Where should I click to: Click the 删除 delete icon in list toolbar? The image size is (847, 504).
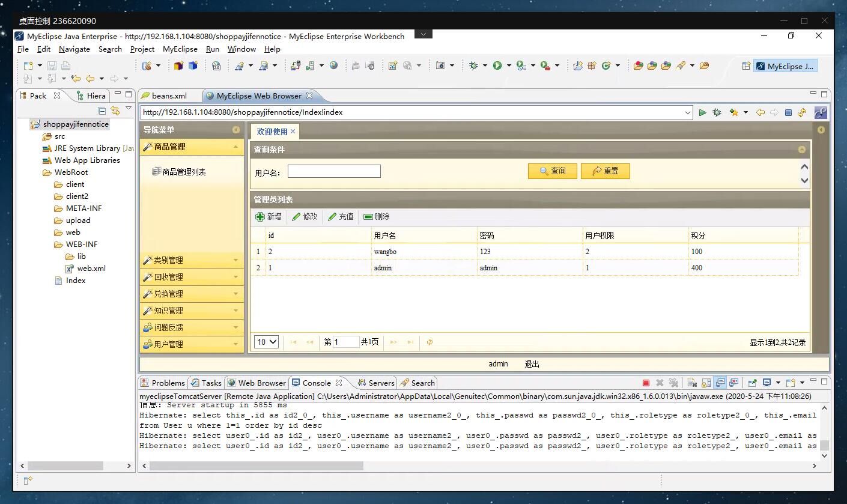pyautogui.click(x=368, y=217)
